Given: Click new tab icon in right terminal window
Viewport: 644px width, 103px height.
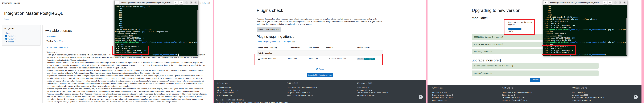Looking at the screenshot, I should pos(546,3).
